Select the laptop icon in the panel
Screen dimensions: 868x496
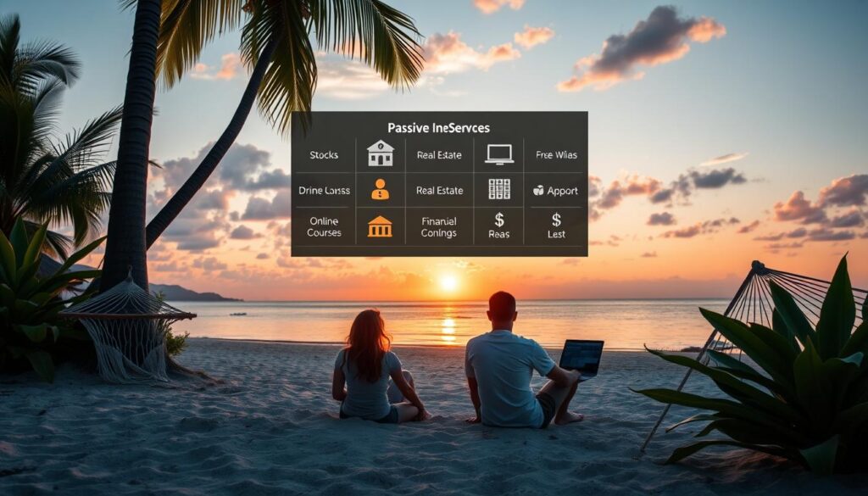[x=499, y=154]
